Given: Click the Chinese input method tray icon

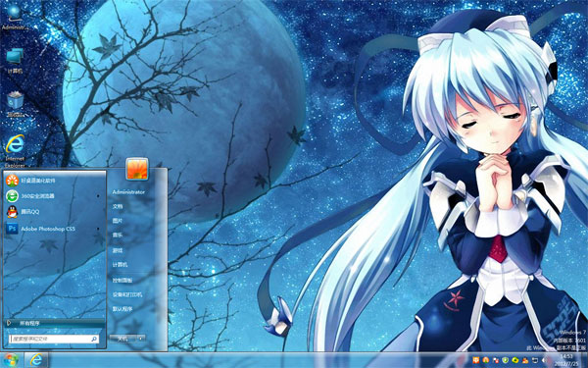Looking at the screenshot, I should (x=476, y=360).
